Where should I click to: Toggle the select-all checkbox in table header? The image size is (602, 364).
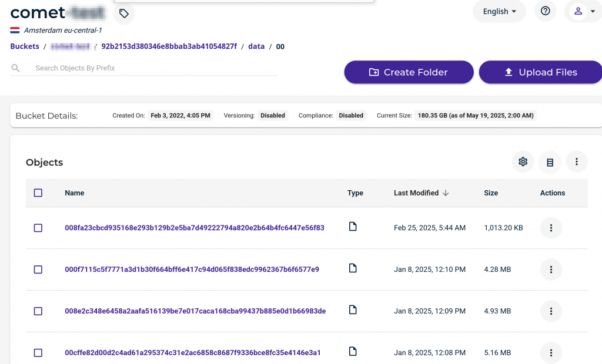[38, 193]
